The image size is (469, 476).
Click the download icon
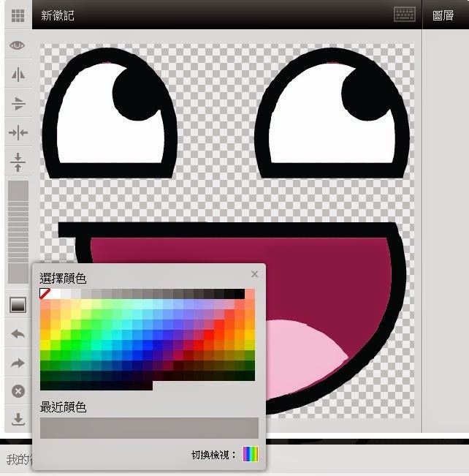coord(18,419)
